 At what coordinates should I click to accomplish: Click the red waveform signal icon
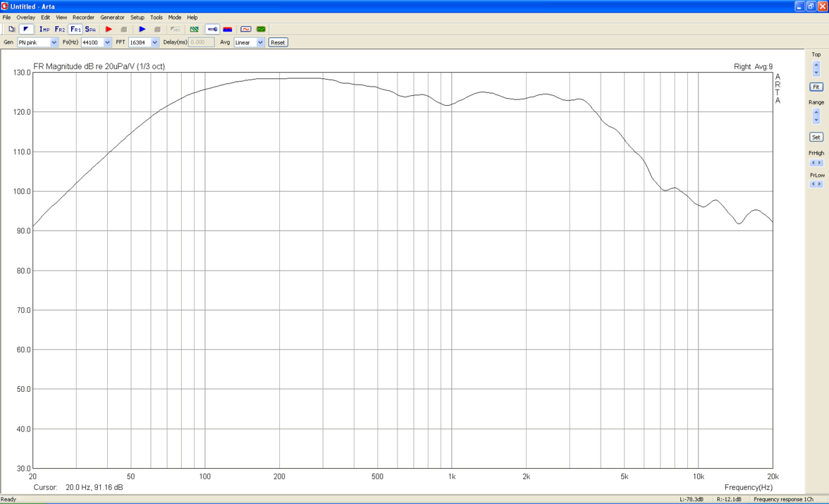tap(246, 29)
